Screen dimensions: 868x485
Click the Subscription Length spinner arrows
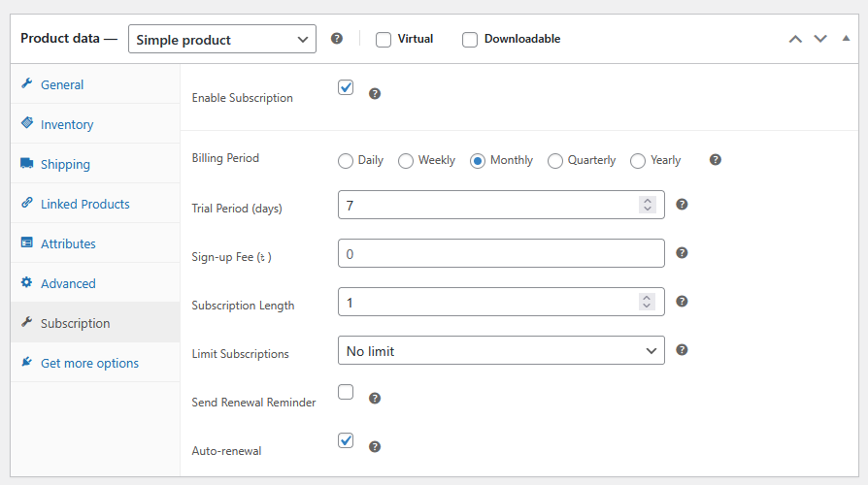click(x=648, y=302)
